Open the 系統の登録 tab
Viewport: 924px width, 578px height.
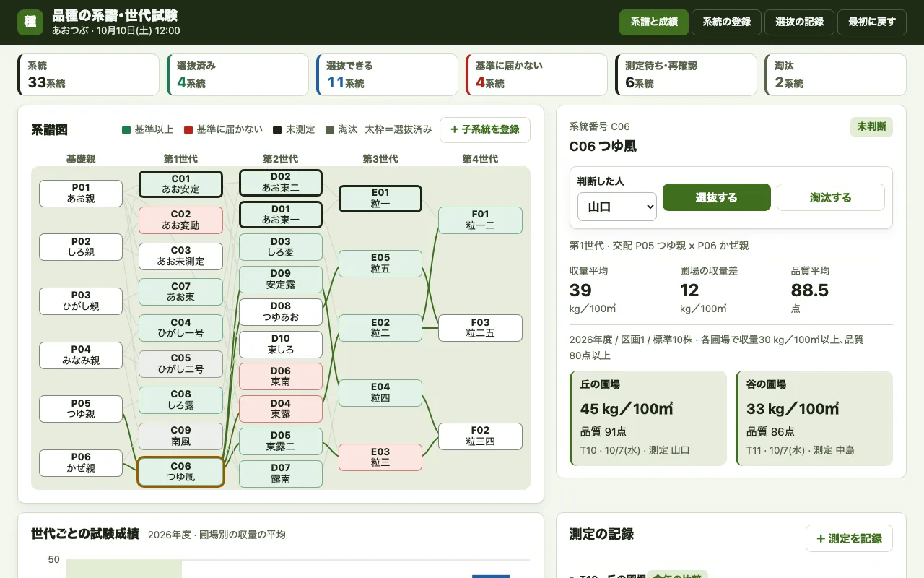(727, 22)
